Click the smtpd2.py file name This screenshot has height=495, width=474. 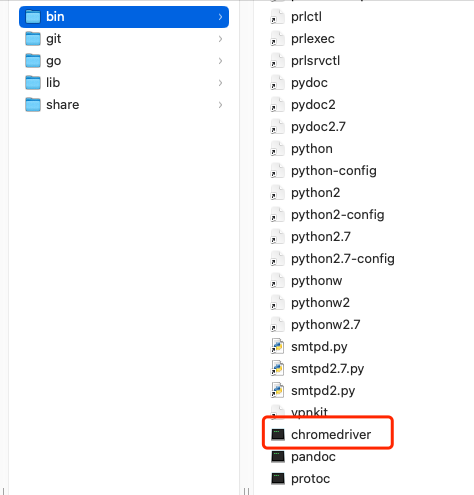pos(323,391)
